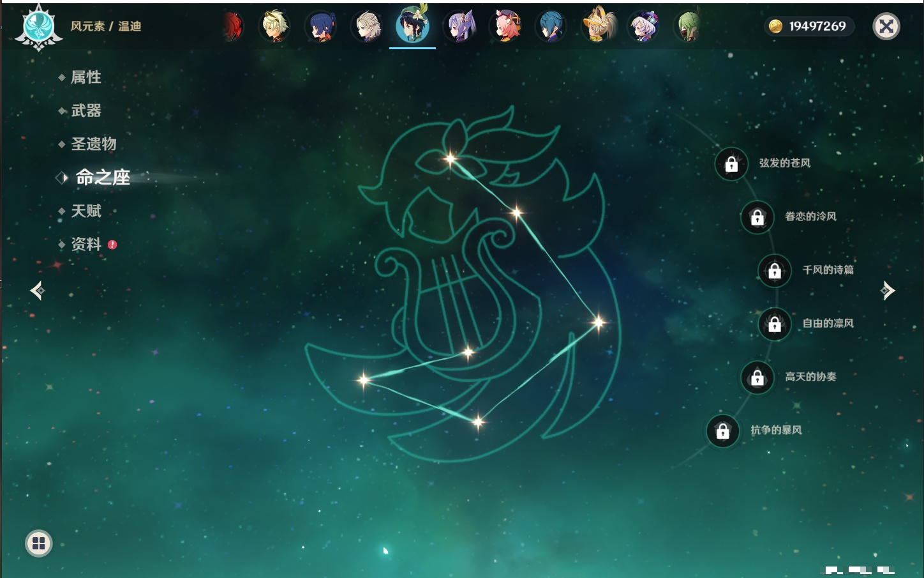Open the 千风的诗篇 lock icon

click(x=775, y=271)
